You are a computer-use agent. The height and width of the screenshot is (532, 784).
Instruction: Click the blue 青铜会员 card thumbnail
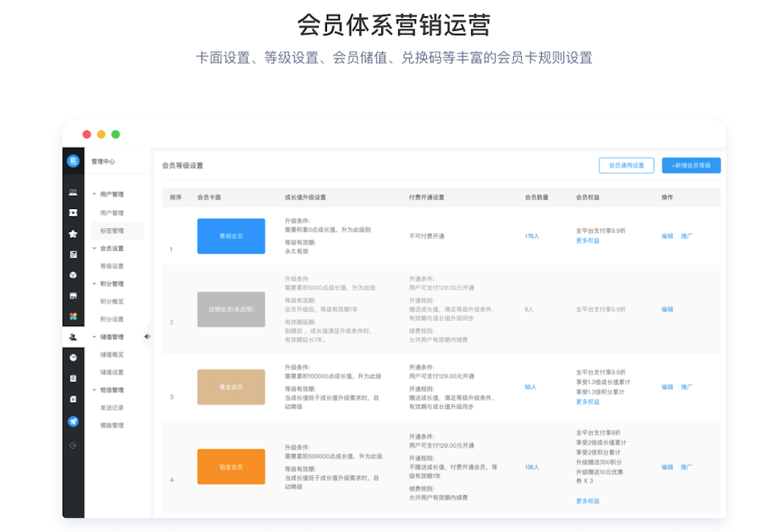231,235
